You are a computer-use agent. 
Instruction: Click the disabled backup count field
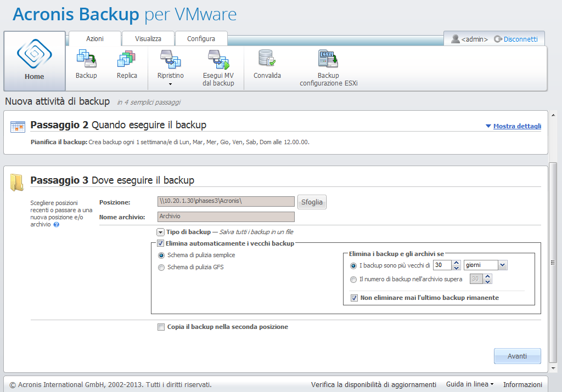[476, 279]
